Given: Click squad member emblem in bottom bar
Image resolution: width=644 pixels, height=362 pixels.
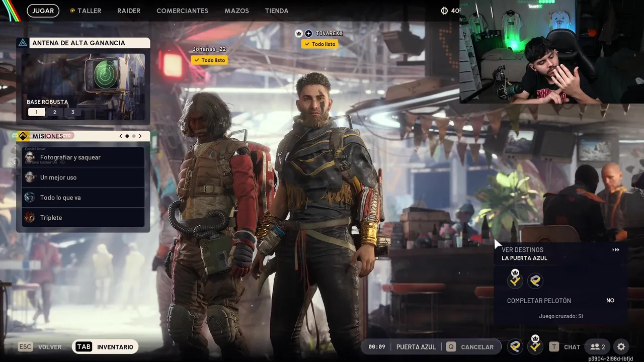Looking at the screenshot, I should point(514,347).
